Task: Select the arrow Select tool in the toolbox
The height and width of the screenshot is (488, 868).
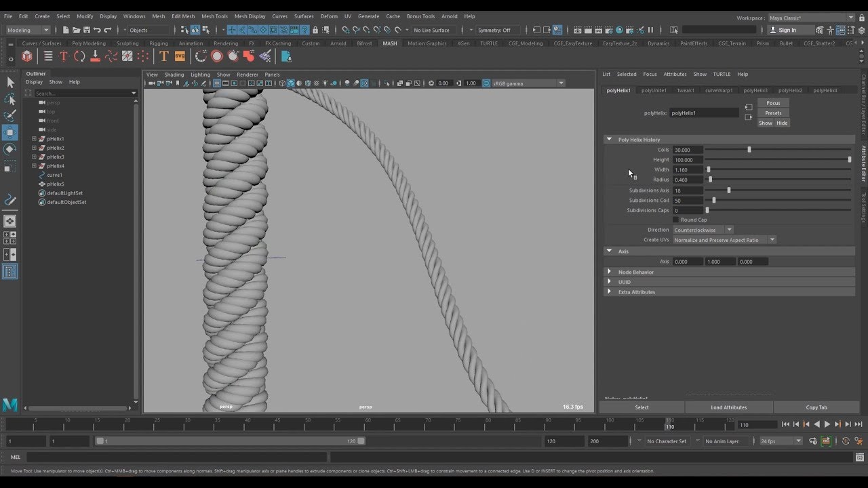Action: point(10,83)
